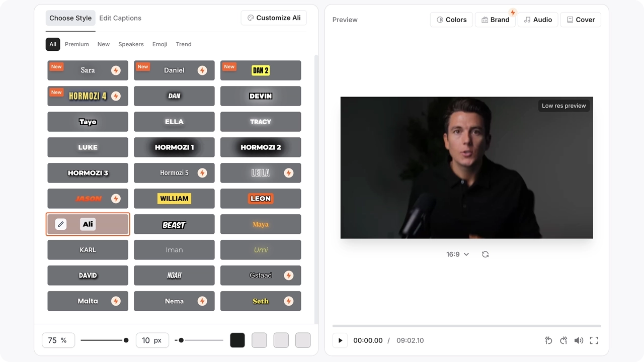
Task: Open the Colors panel in Preview
Action: 451,20
